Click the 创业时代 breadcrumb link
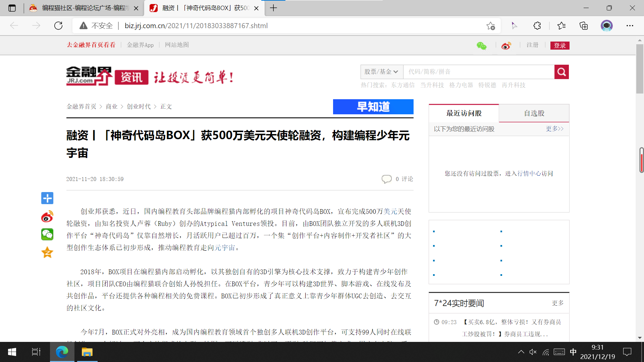 point(139,107)
